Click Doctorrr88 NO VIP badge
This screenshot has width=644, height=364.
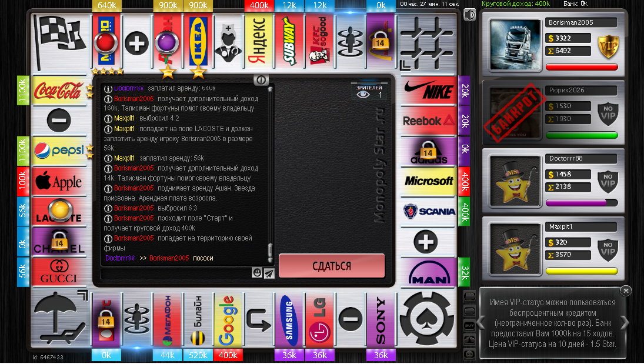608,181
